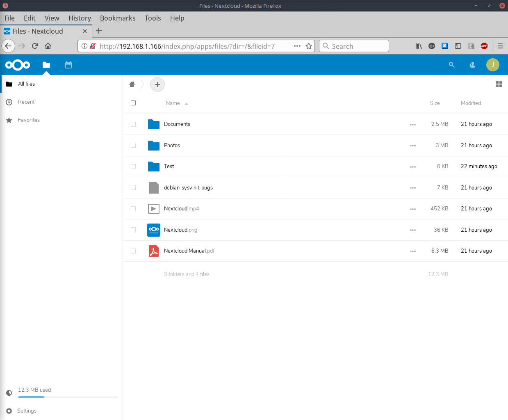Open the Bookmarks menu

tap(118, 18)
